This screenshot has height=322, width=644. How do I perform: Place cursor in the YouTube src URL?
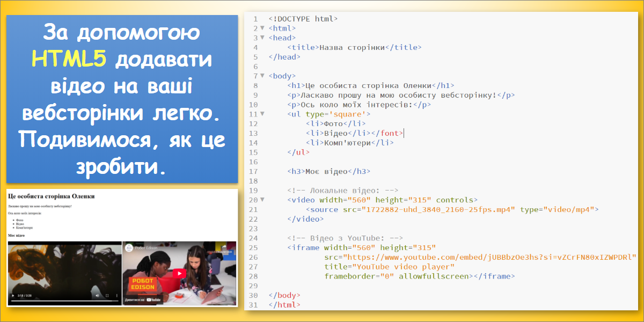click(x=483, y=257)
